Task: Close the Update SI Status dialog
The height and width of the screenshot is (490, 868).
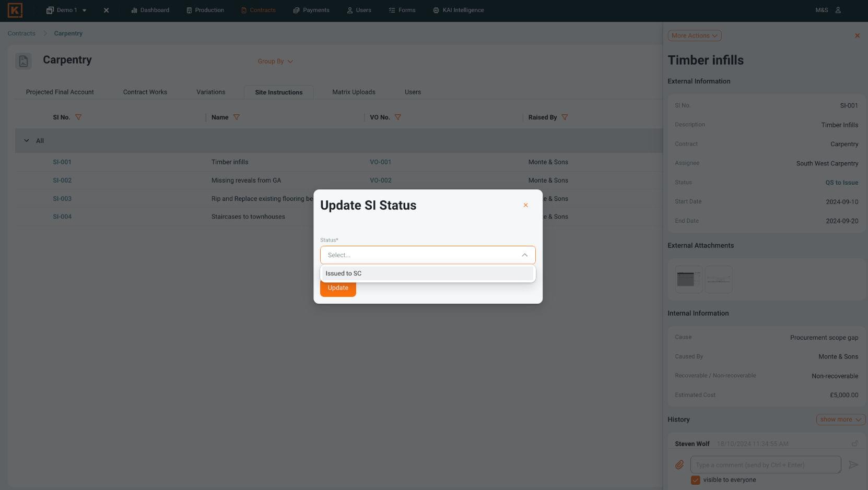Action: pyautogui.click(x=525, y=205)
